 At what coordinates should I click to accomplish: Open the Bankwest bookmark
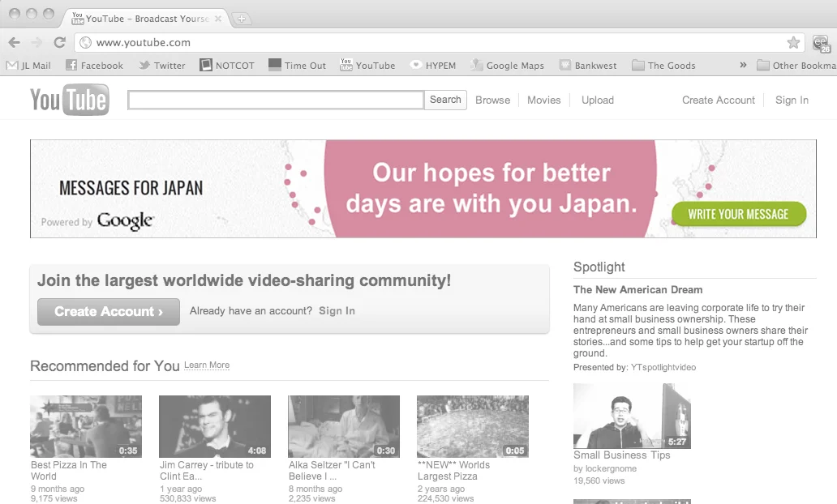point(588,66)
